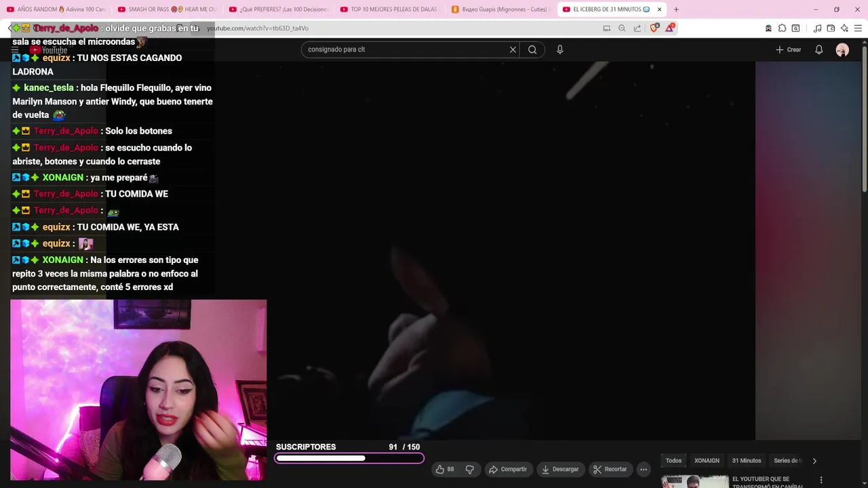Switch to TOP 10 MEJORES PELEAS DE DALAS tab
Screen dimensions: 868x488
[x=388, y=9]
